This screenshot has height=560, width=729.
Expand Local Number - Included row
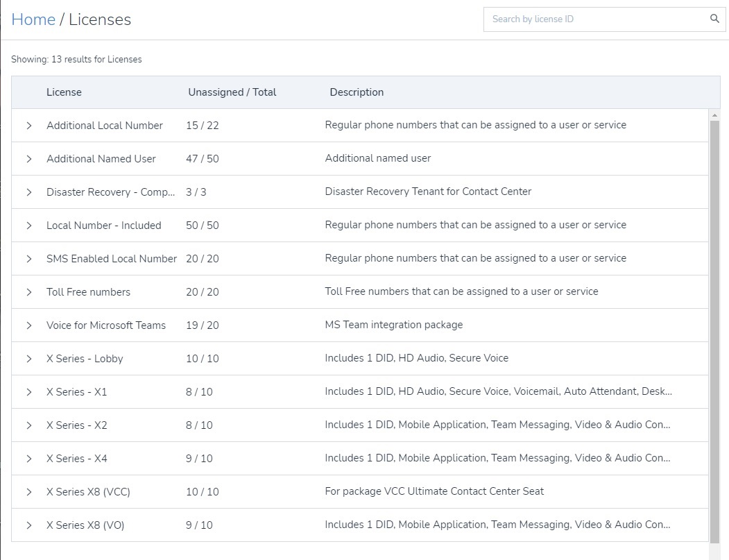tap(29, 226)
